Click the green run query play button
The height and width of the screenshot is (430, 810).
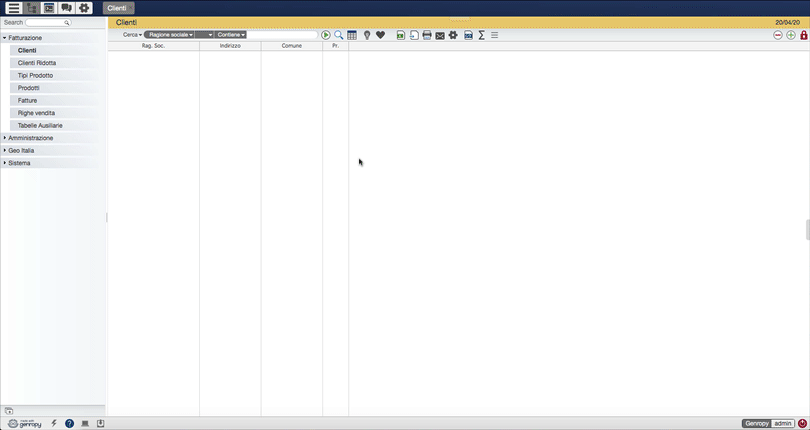point(326,35)
